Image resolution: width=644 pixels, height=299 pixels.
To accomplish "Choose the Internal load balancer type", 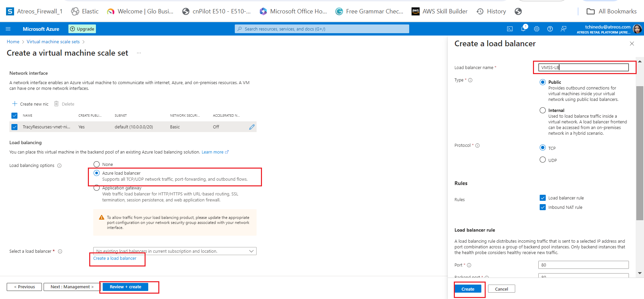I will pyautogui.click(x=543, y=110).
